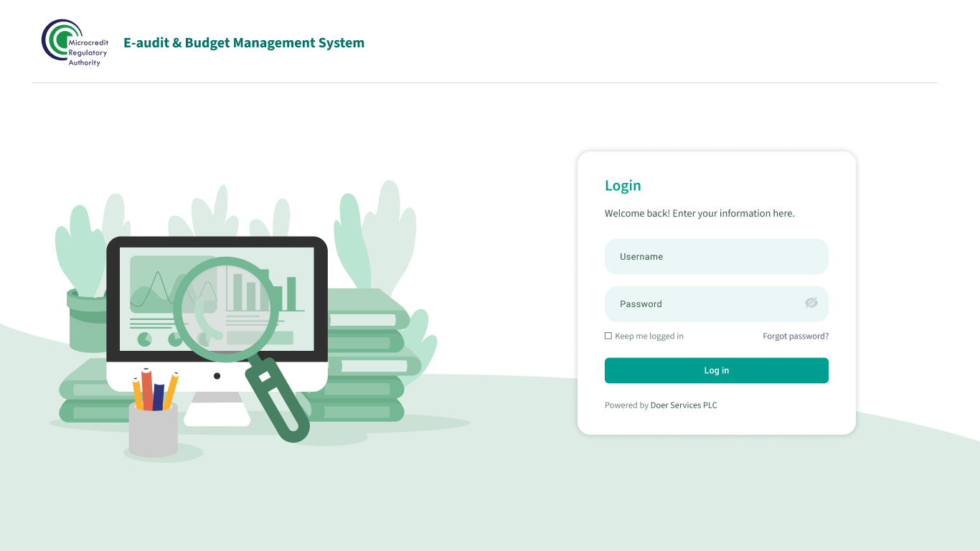Click the pencil cup illustration
980x551 pixels.
tap(153, 429)
